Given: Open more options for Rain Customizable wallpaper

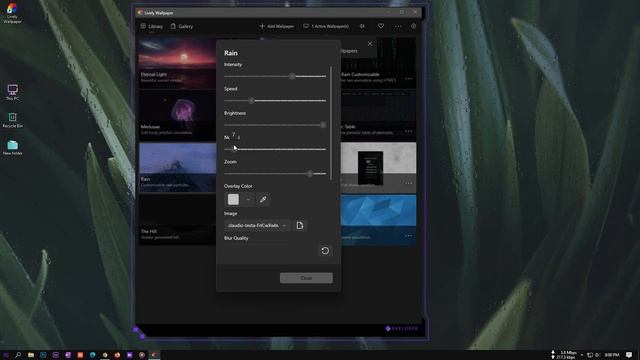Looking at the screenshot, I should point(409,79).
